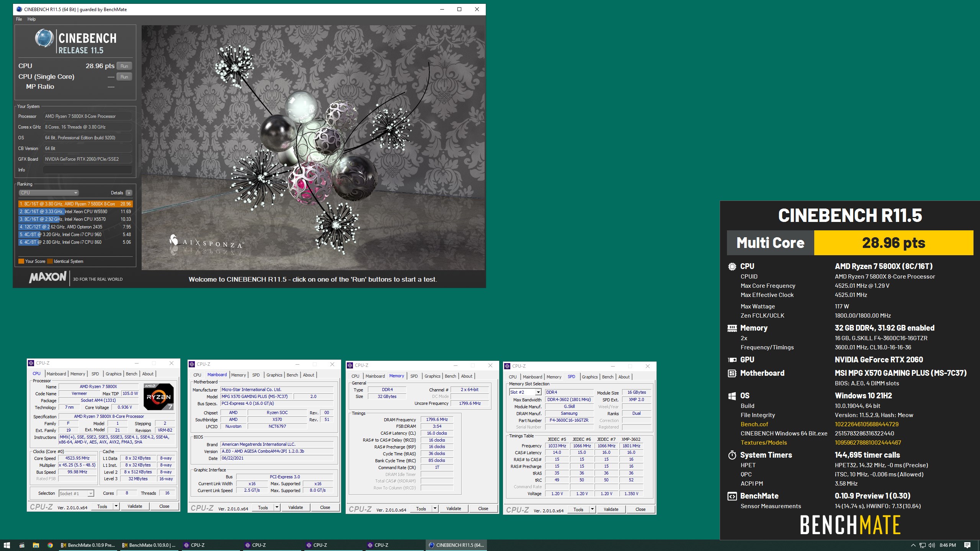Open About tab in CPU-Z SPD window

[624, 377]
